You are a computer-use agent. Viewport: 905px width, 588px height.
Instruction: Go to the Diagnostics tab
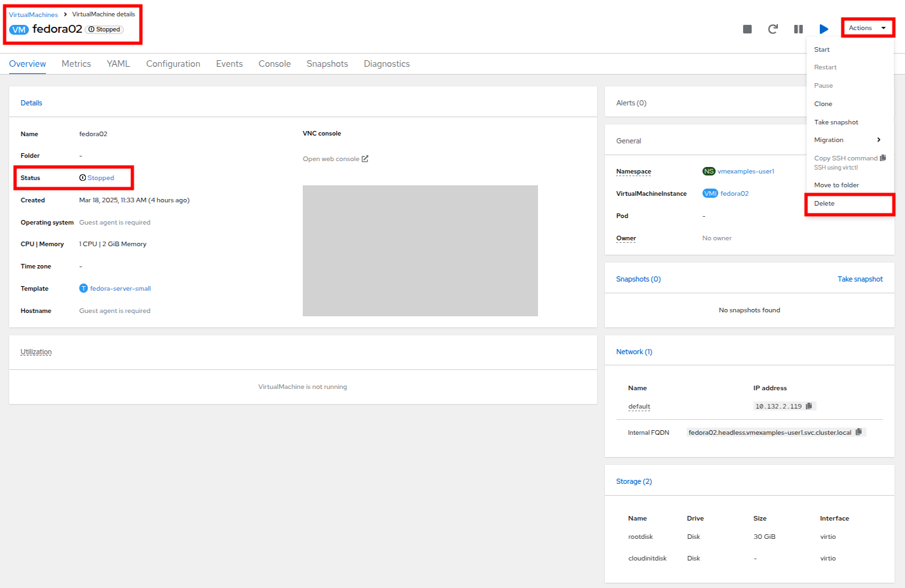point(387,64)
